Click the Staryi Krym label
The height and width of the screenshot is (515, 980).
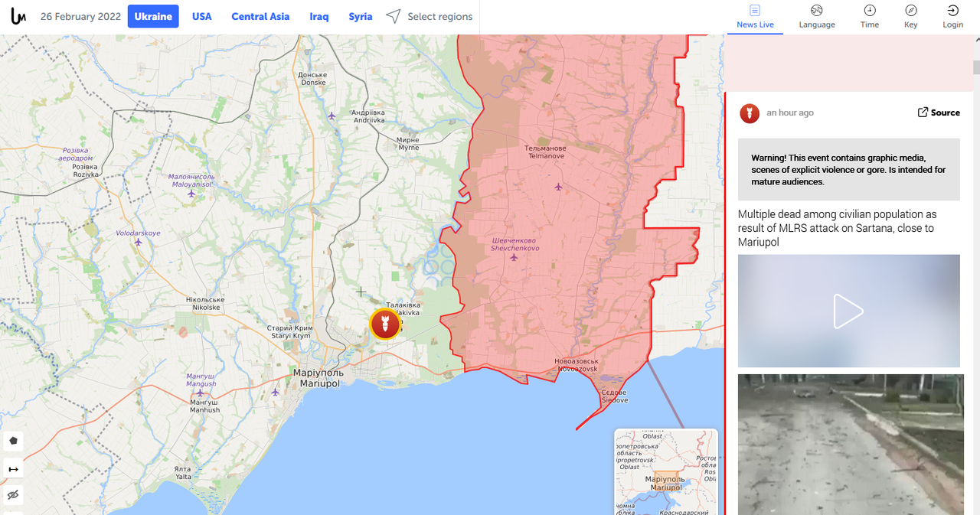[290, 332]
